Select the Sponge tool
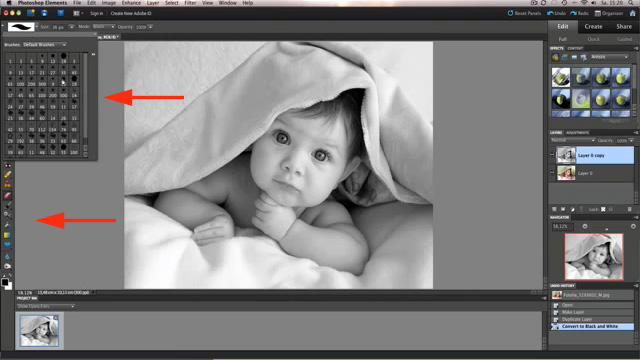 coord(7,267)
